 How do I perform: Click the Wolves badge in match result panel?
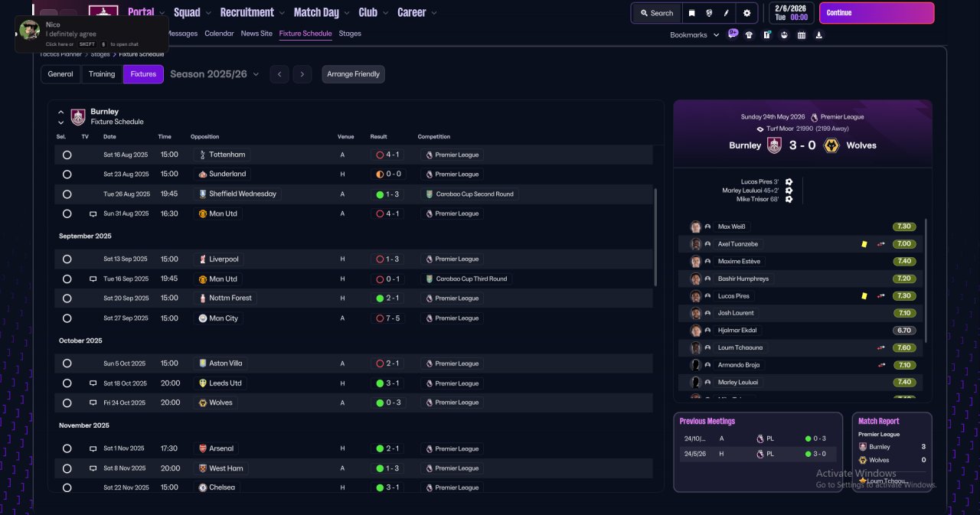pos(831,145)
